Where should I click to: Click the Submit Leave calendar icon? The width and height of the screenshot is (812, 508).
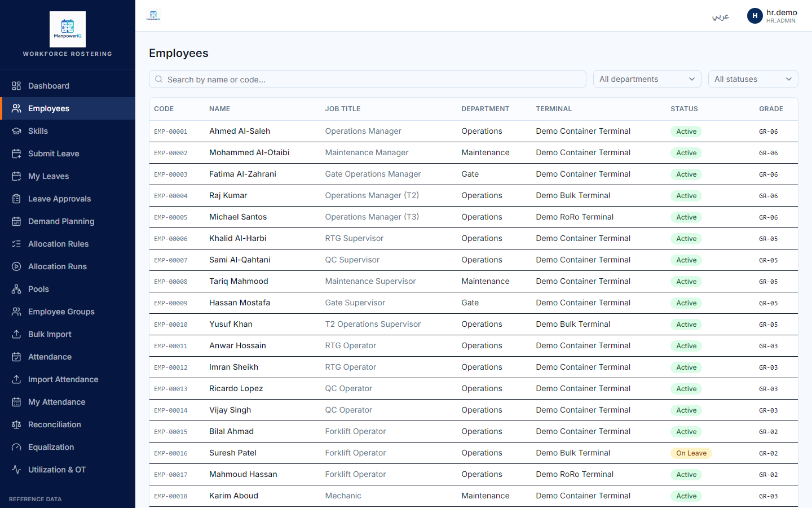tap(16, 154)
